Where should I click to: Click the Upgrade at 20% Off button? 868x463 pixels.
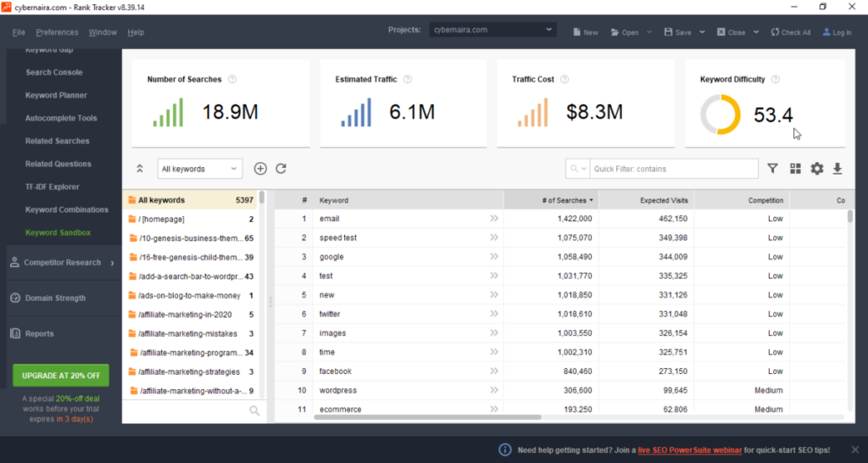(61, 375)
